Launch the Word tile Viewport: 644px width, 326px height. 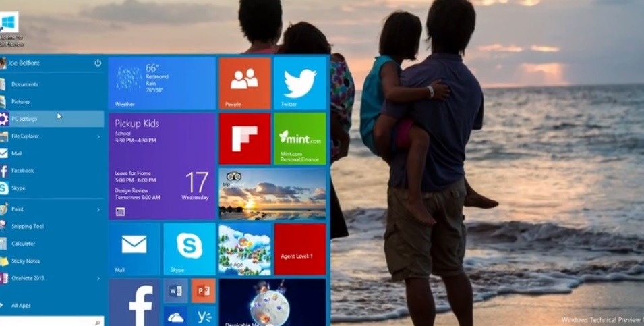[176, 291]
